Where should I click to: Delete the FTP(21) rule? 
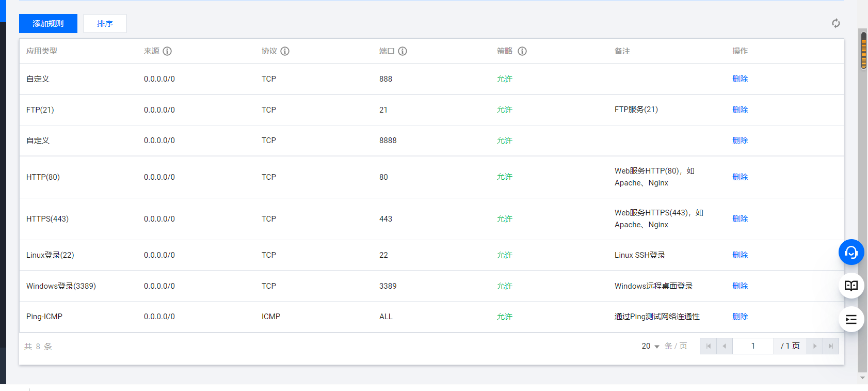[x=740, y=110]
